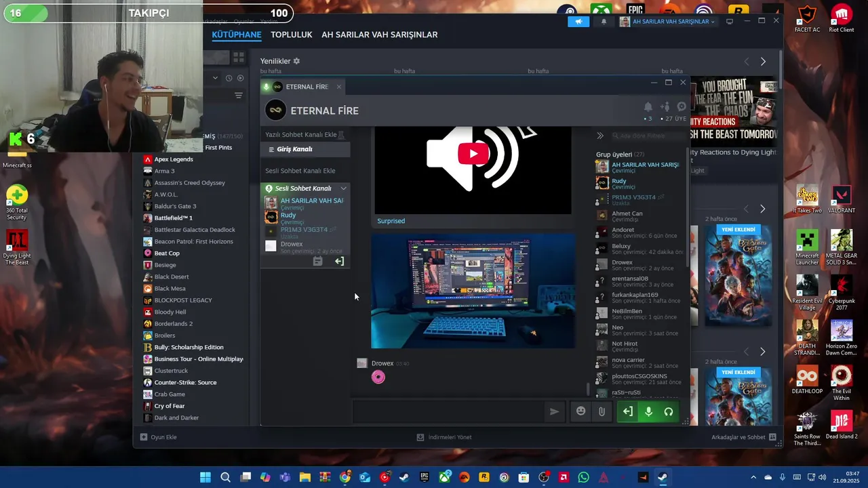Click Baldur's Gate YENİ EKLENDİ cover
Viewport: 868px width, 488px height.
click(x=738, y=274)
